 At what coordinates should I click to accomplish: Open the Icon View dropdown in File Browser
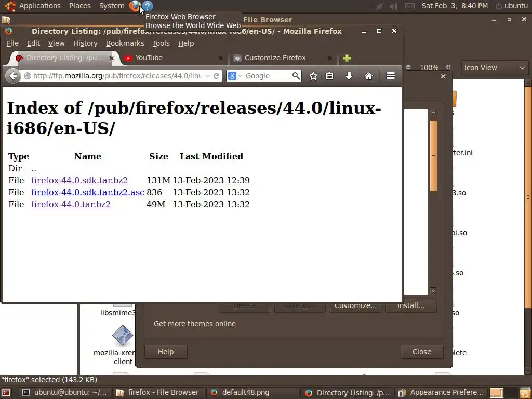point(494,68)
